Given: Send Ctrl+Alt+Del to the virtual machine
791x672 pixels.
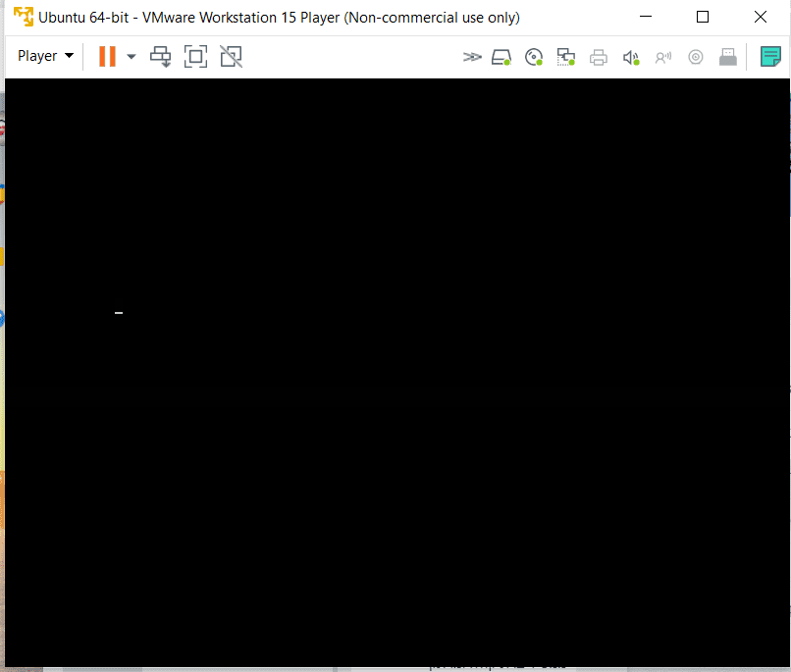Looking at the screenshot, I should pos(160,57).
